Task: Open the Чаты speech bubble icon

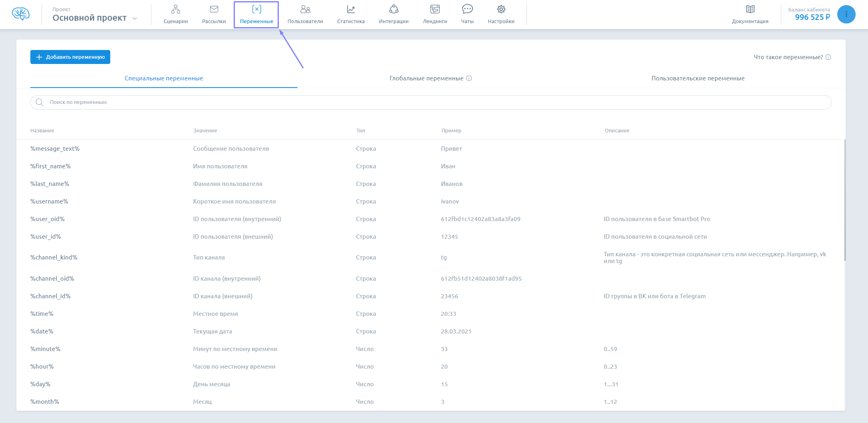Action: pyautogui.click(x=467, y=9)
